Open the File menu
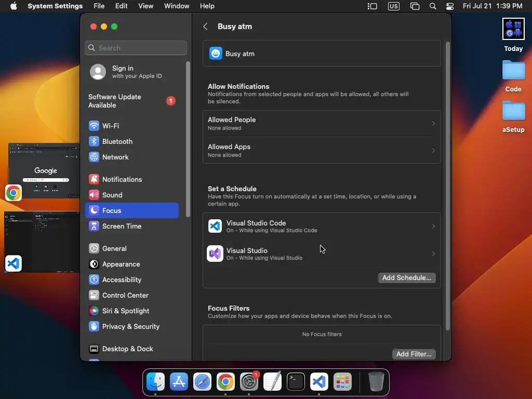The image size is (532, 399). pyautogui.click(x=99, y=6)
